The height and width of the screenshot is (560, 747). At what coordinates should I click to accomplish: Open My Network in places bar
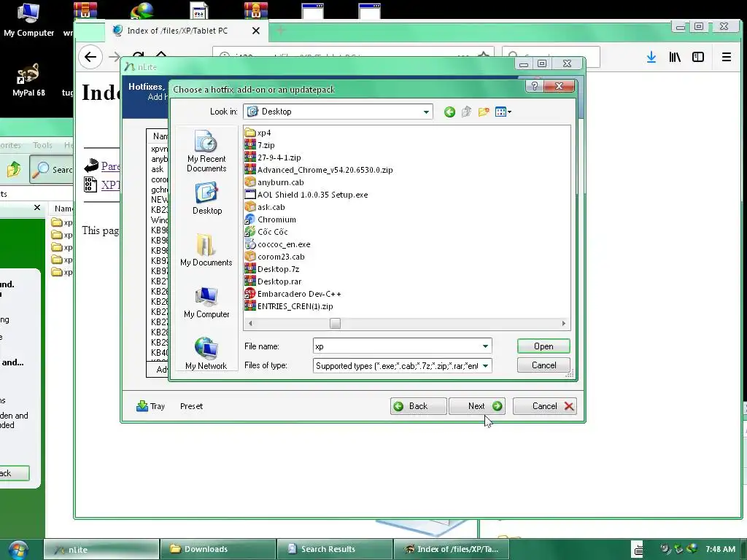(x=206, y=354)
